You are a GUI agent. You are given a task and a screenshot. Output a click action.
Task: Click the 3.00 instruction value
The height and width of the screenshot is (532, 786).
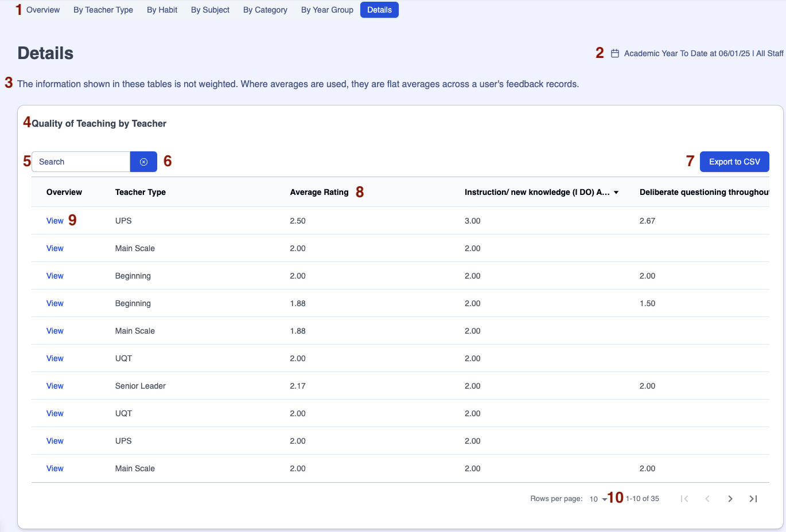[x=472, y=221]
